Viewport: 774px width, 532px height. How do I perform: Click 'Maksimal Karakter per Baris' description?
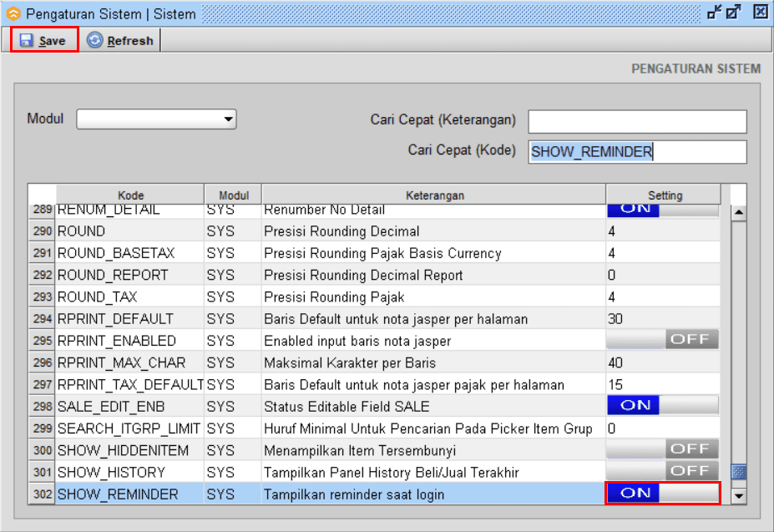click(x=434, y=362)
